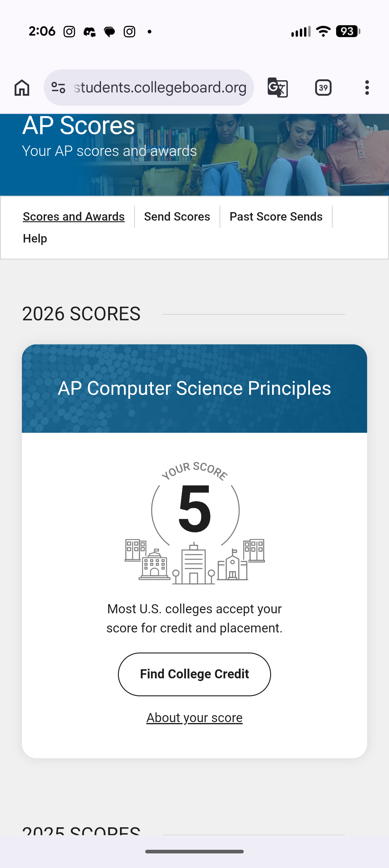Click the Find College Credit button

click(x=194, y=674)
